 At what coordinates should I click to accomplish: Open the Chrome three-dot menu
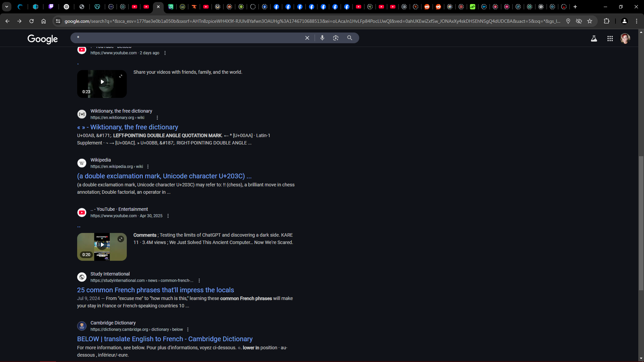click(637, 21)
